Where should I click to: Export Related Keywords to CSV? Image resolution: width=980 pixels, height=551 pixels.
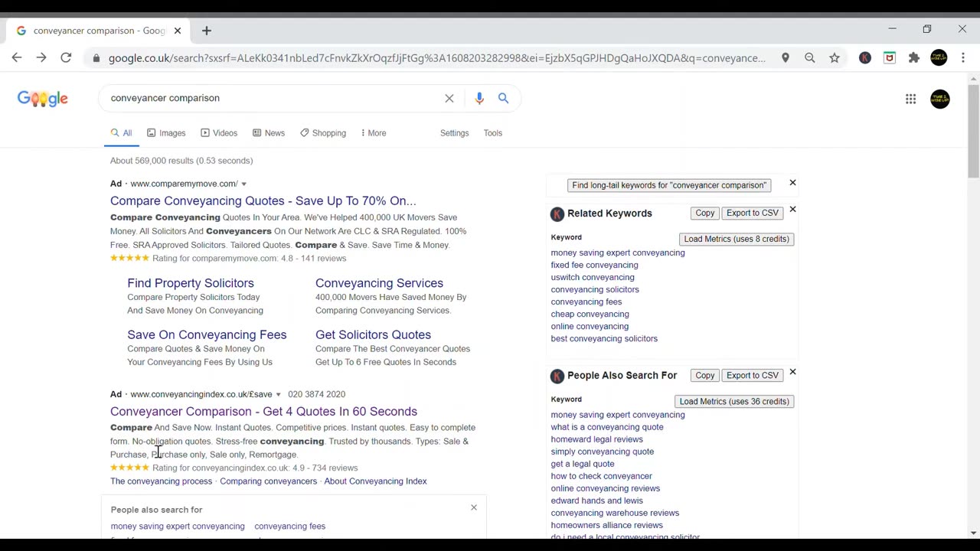[x=753, y=213]
